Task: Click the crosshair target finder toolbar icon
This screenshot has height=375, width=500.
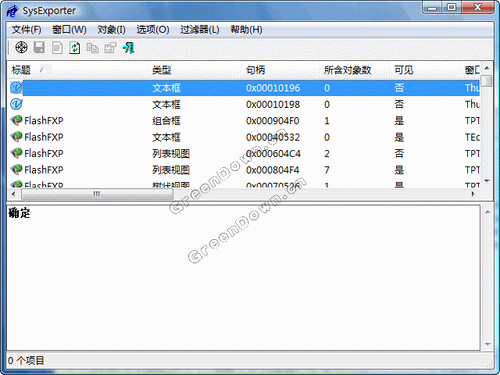Action: pos(21,48)
